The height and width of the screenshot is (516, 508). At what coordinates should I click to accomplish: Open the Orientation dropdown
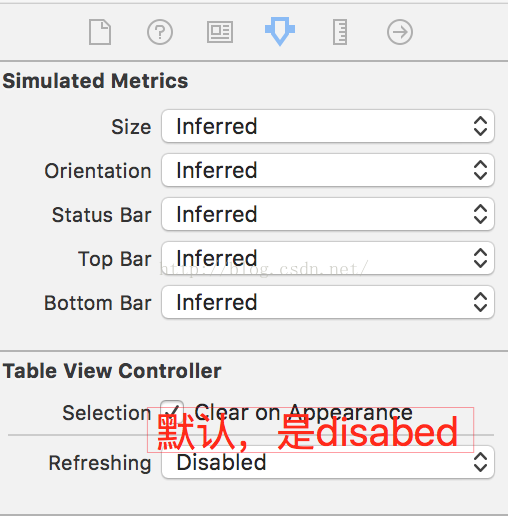coord(328,170)
